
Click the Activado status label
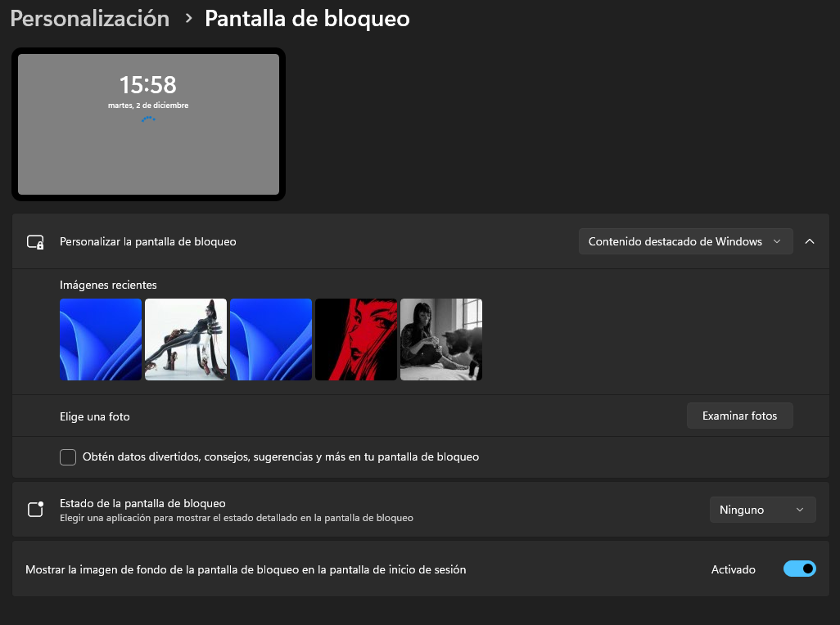(733, 569)
